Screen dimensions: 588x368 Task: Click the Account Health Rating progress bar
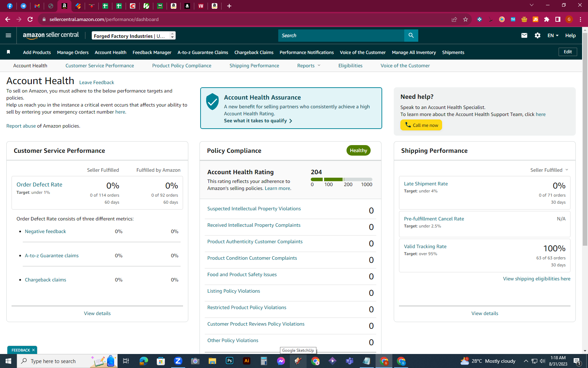[x=342, y=179]
